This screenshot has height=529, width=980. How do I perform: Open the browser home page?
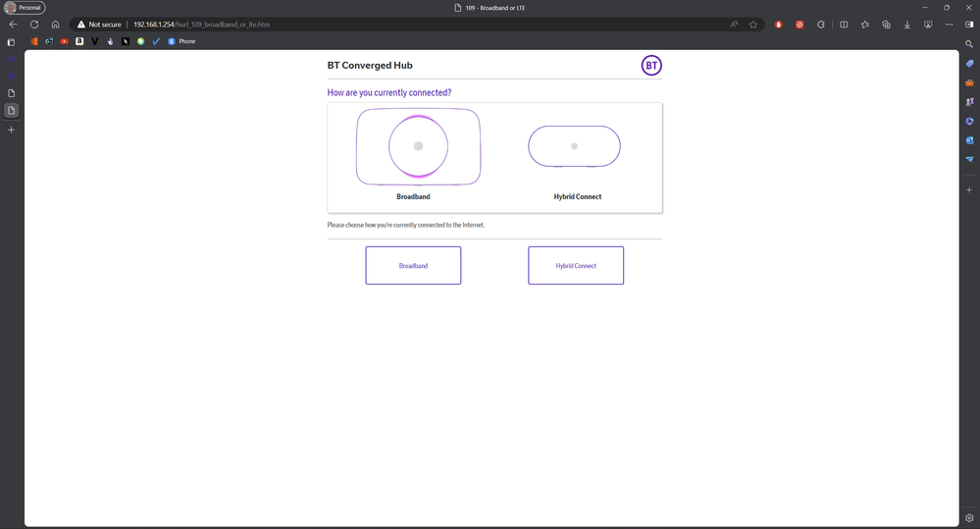[x=55, y=25]
